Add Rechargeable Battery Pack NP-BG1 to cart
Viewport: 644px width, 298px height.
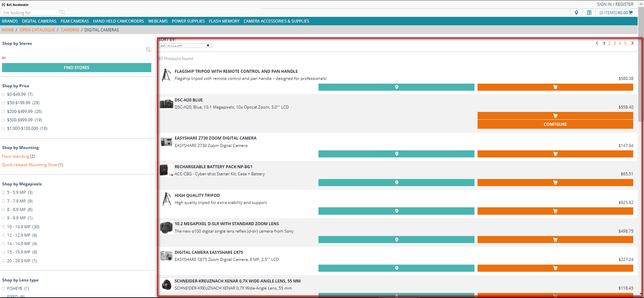555,182
